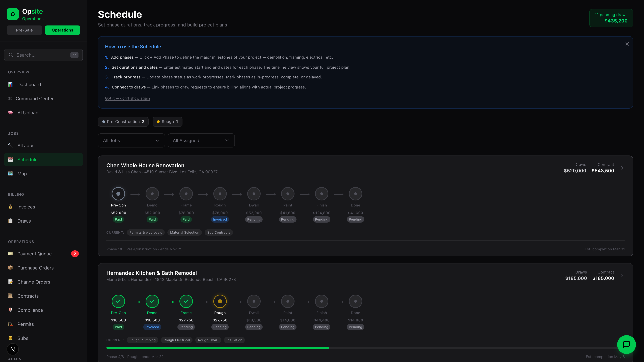
Task: Toggle the Pre-Construction filter pill
Action: [x=123, y=122]
